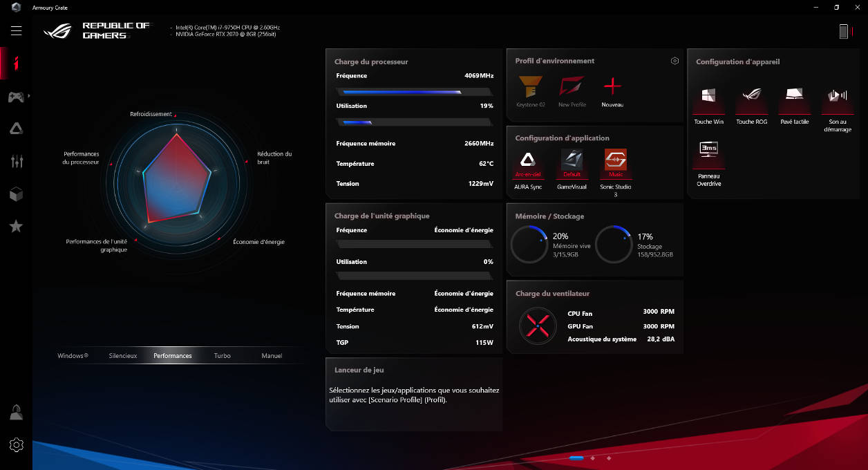Open the game controller section in sidebar

click(x=15, y=97)
